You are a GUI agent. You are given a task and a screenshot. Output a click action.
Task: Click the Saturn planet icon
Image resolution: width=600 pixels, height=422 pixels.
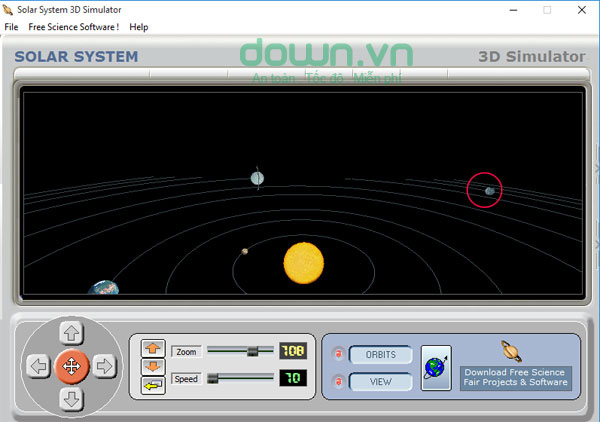[x=511, y=351]
